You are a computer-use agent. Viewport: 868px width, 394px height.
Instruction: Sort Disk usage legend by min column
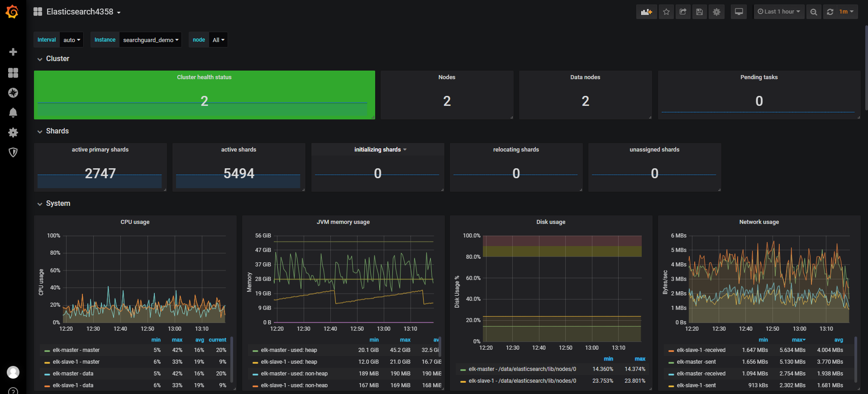pos(608,359)
